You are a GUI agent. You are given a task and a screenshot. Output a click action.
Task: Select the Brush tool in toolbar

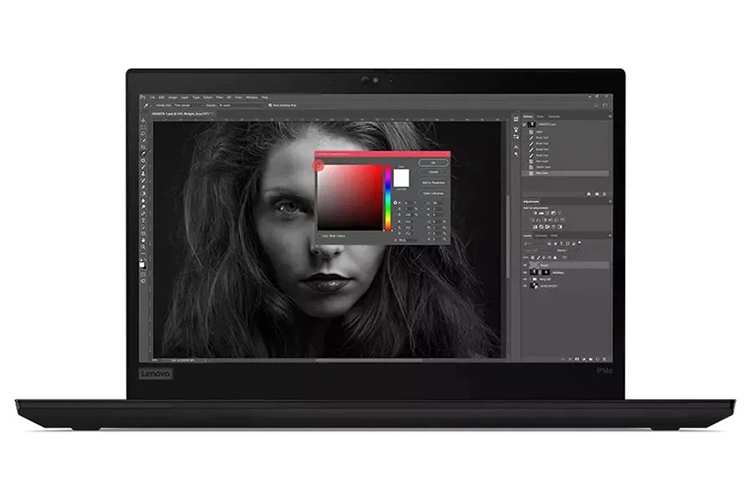pyautogui.click(x=143, y=167)
